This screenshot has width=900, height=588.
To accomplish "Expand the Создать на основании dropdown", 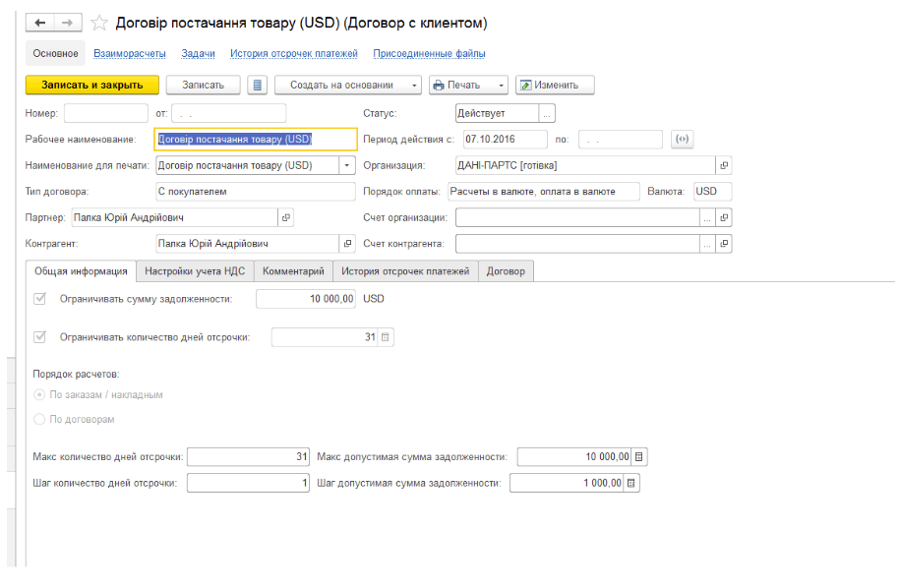I will (347, 86).
